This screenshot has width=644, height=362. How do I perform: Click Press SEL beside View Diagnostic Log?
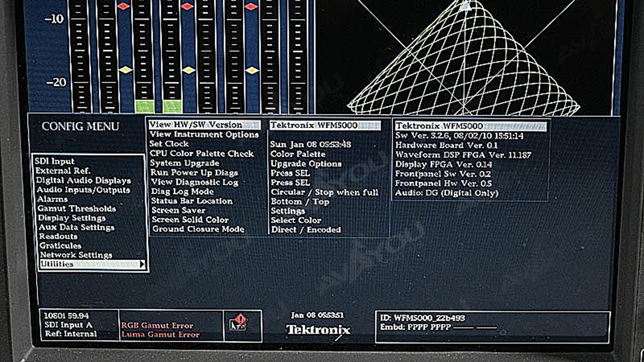point(290,183)
